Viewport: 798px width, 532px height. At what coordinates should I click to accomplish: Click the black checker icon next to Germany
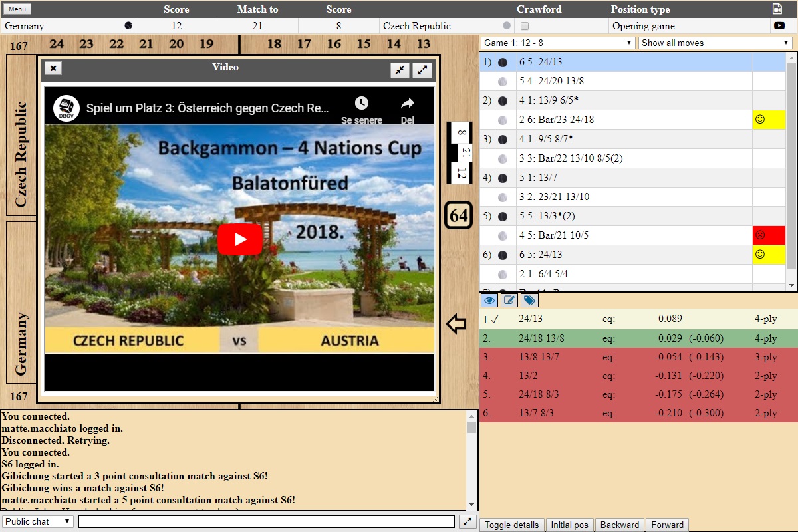tap(128, 26)
